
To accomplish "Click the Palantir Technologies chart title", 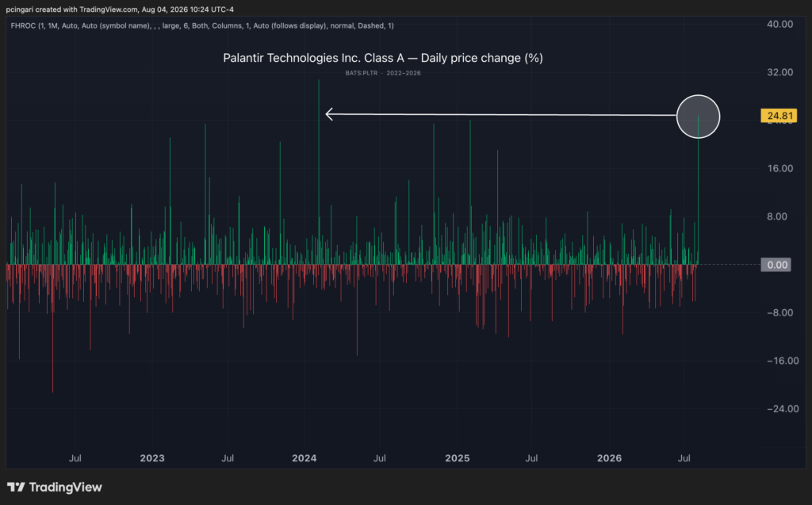I will pyautogui.click(x=383, y=58).
